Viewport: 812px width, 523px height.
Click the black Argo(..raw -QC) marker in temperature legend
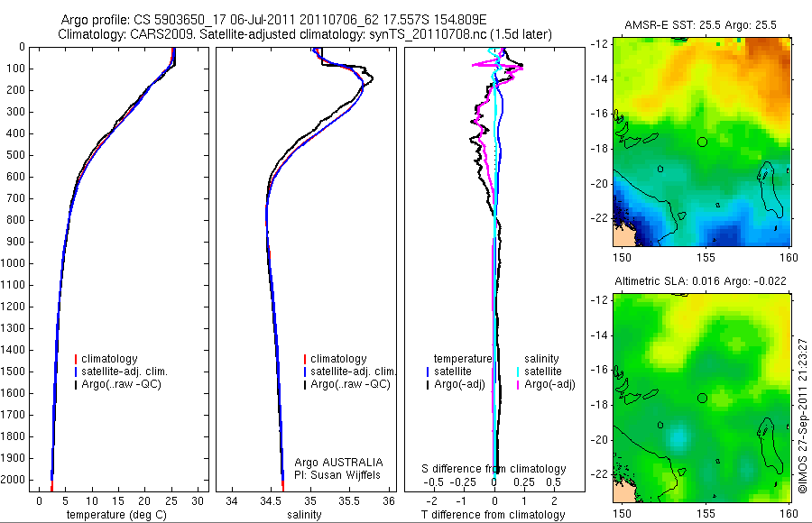(x=76, y=384)
